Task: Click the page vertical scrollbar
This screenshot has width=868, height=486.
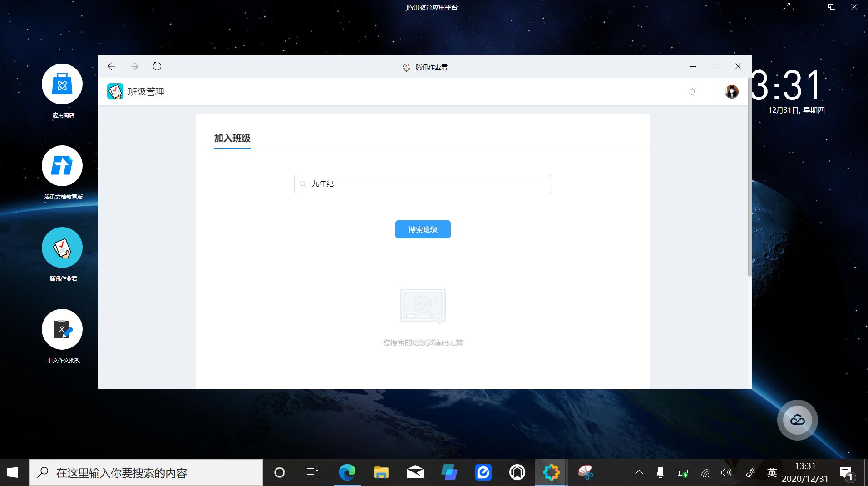Action: click(x=750, y=177)
